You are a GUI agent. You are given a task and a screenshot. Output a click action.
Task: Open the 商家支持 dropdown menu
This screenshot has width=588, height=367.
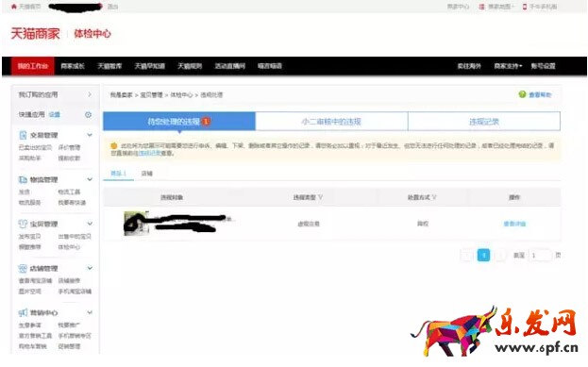click(508, 66)
